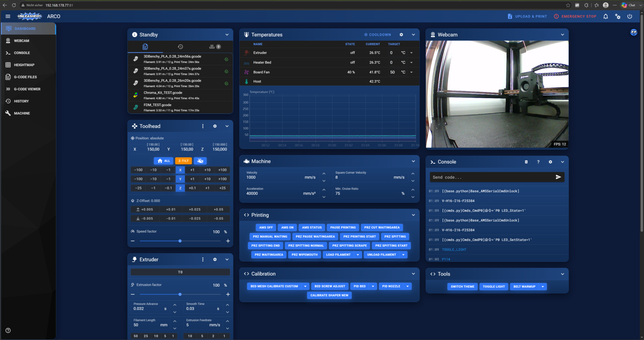Open Extruder preset temperature dropdown

(x=411, y=53)
